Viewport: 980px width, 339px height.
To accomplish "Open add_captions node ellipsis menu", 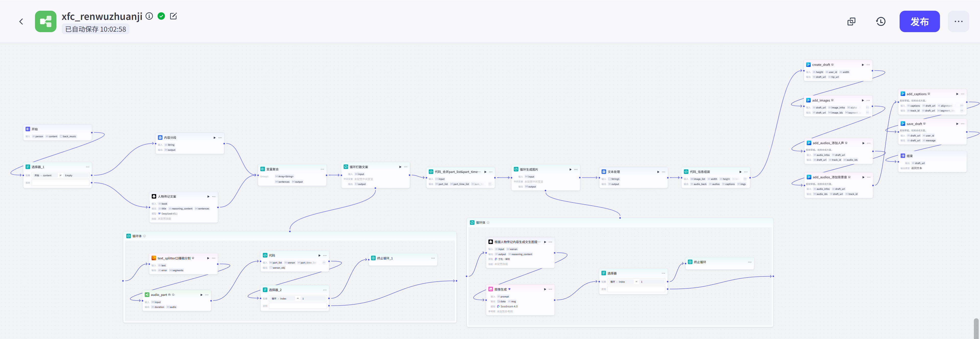I will pos(962,94).
